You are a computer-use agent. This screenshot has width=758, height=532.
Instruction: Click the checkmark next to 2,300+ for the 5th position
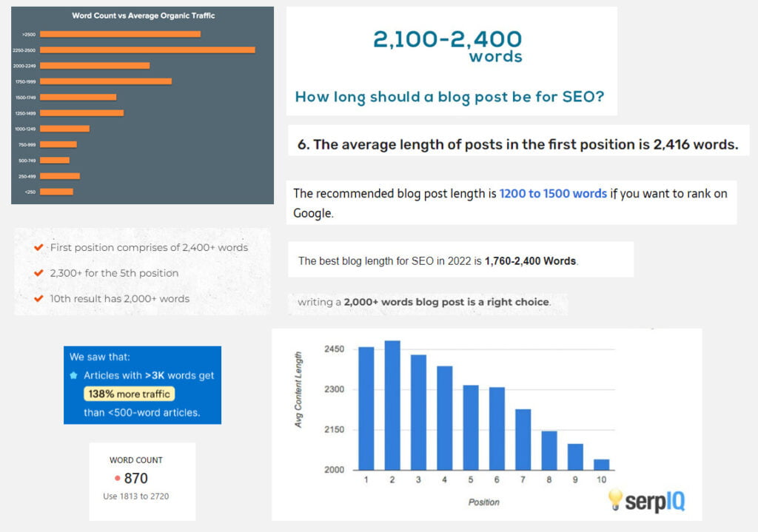tap(38, 273)
